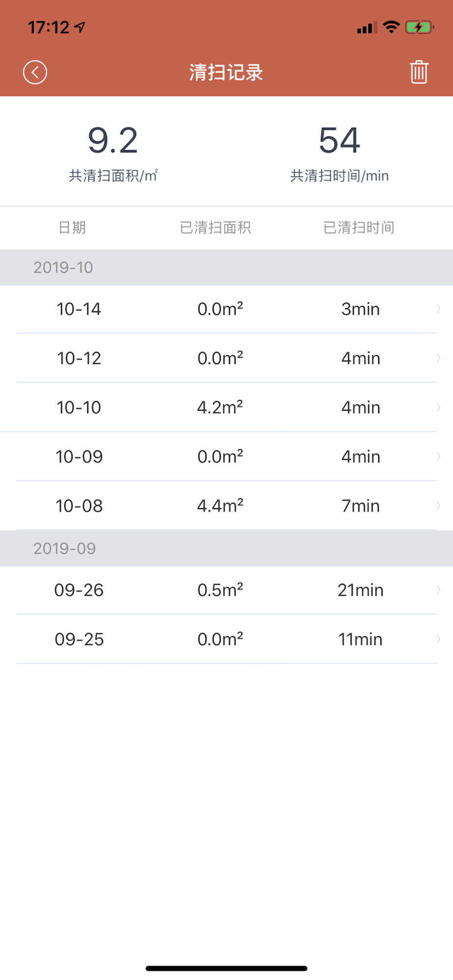
Task: Expand the 10-10 record chevron
Action: pos(438,407)
